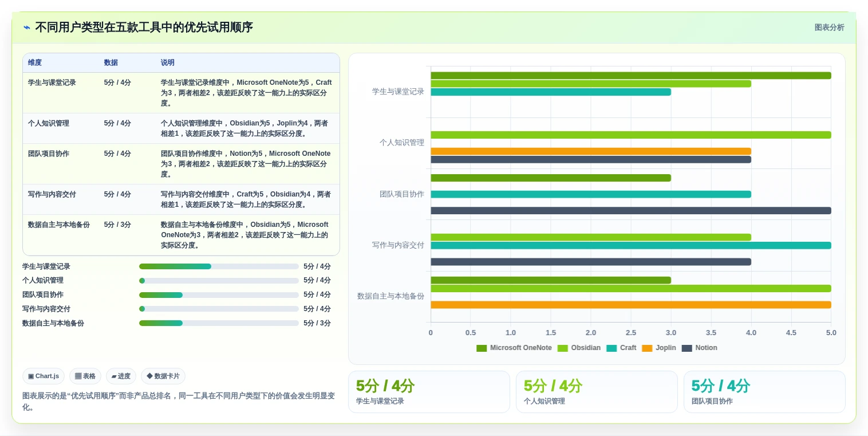Select the 进度 tag chip
This screenshot has height=436, width=868.
point(121,376)
